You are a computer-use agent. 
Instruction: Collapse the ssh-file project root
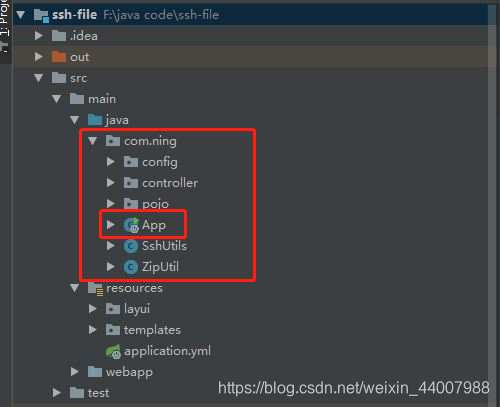(x=21, y=15)
